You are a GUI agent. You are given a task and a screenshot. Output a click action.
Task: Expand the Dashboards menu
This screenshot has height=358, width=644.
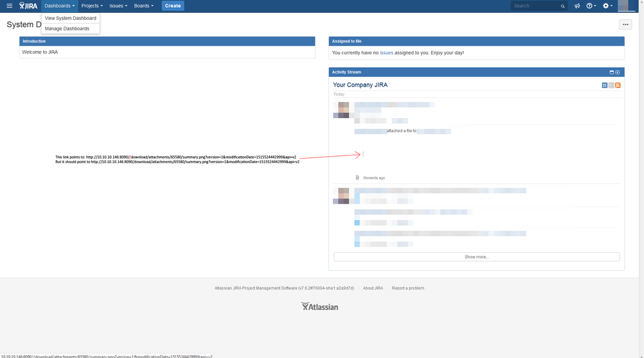[59, 6]
